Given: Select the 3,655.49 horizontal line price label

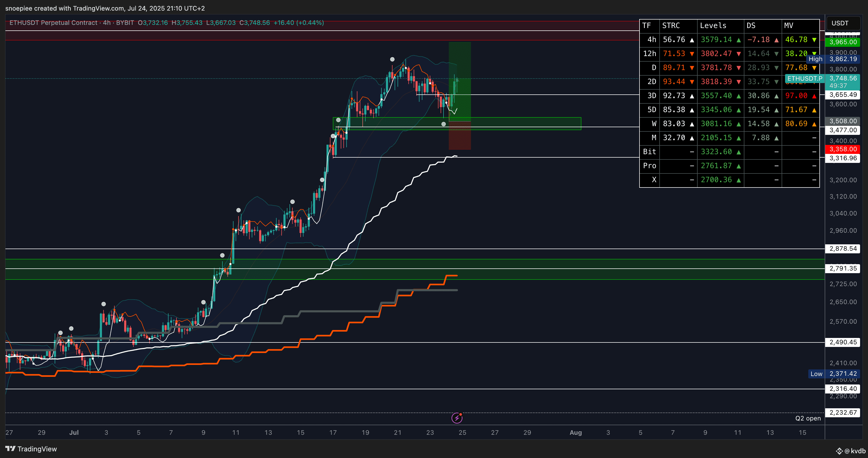Looking at the screenshot, I should [843, 95].
